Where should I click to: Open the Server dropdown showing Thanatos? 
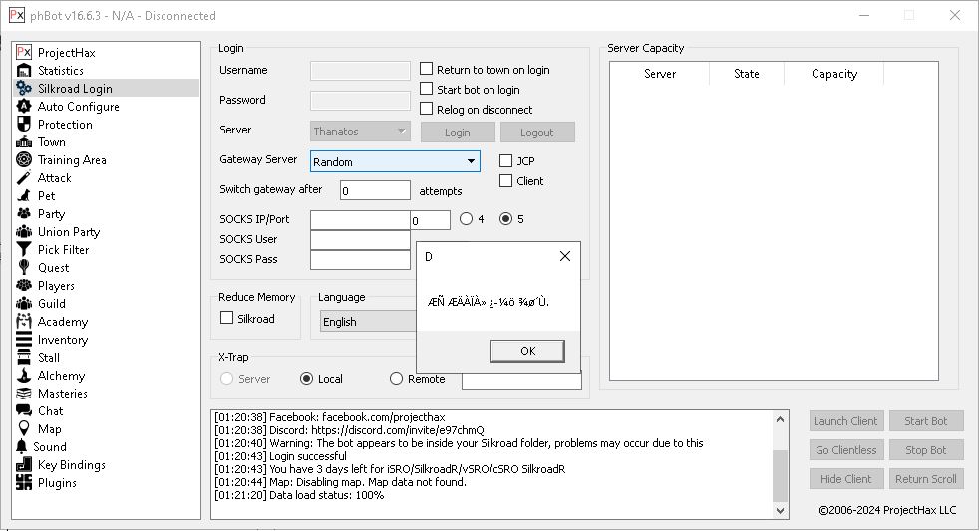pos(360,131)
